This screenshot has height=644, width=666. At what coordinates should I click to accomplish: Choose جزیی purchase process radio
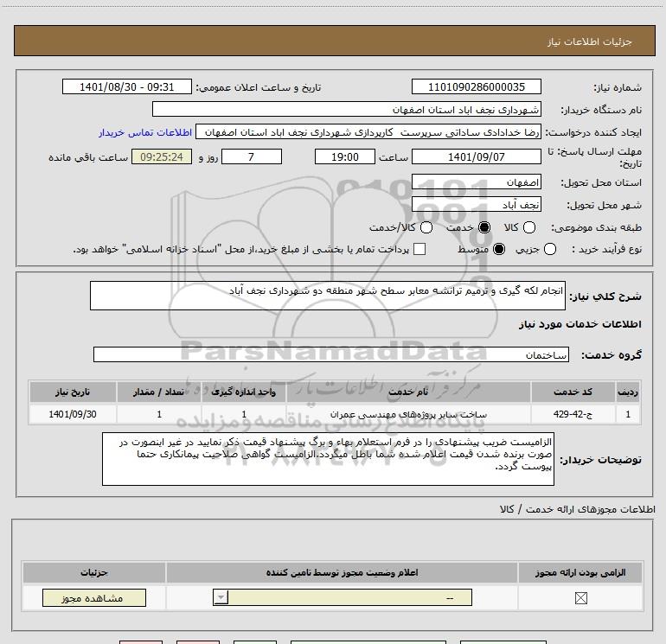pos(550,249)
